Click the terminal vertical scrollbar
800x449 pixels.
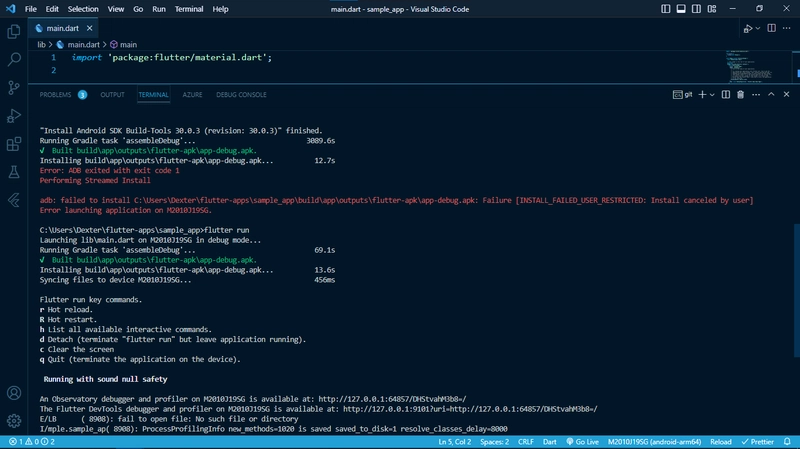796,291
